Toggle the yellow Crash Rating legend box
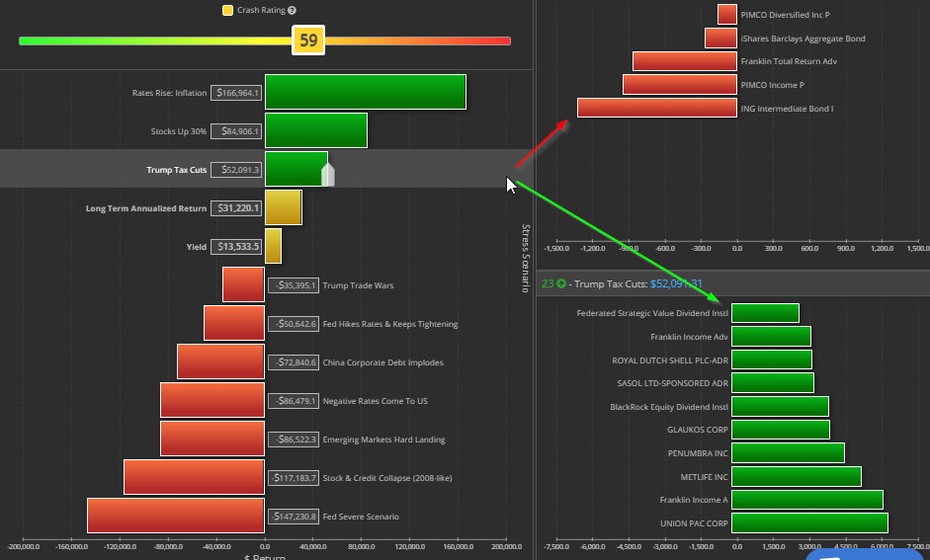The height and width of the screenshot is (560, 930). [227, 10]
